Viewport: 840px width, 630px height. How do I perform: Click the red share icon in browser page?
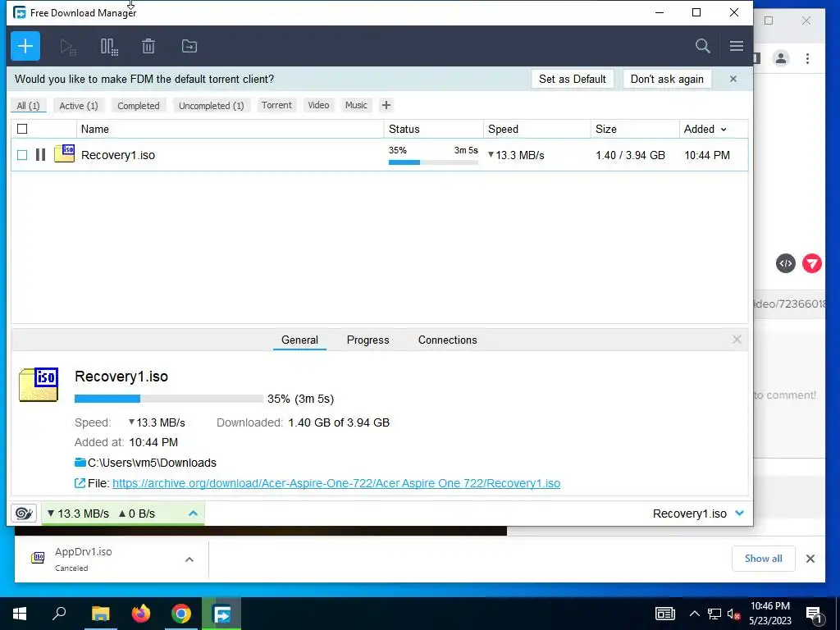pos(812,263)
